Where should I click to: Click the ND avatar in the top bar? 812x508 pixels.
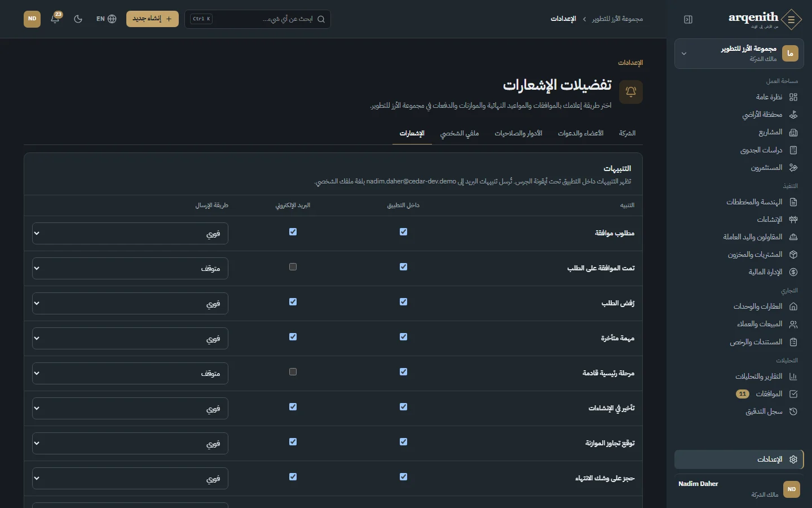click(x=32, y=19)
